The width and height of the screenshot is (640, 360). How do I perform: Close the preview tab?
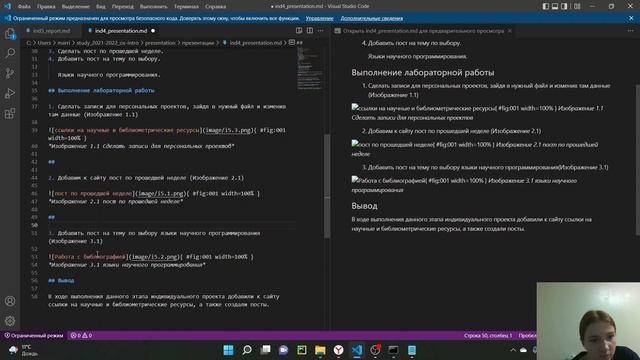point(510,31)
